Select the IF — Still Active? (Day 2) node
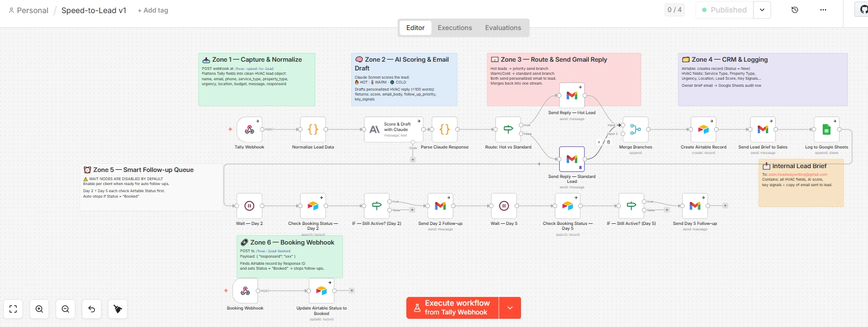 376,206
